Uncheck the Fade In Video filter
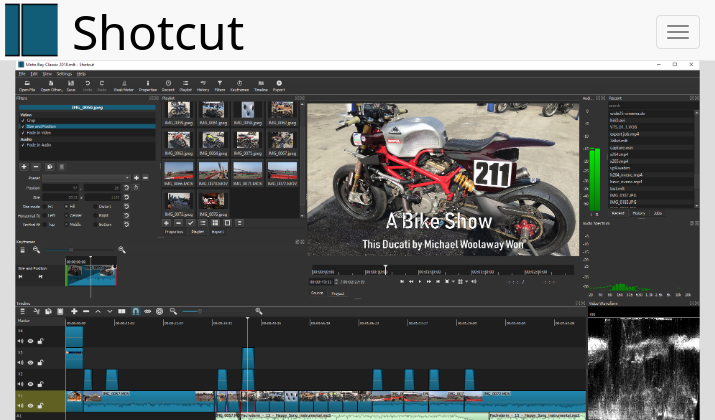Screen dimensions: 715x420 23,133
